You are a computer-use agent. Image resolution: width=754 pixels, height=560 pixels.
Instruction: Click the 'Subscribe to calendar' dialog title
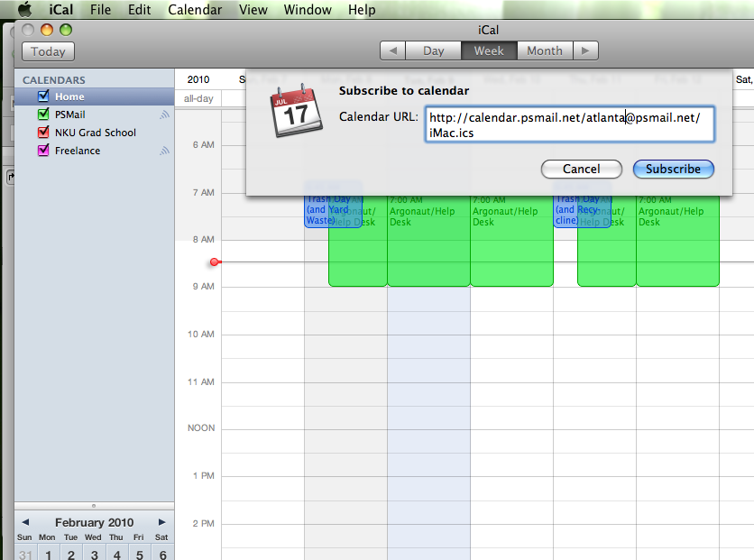pos(404,91)
